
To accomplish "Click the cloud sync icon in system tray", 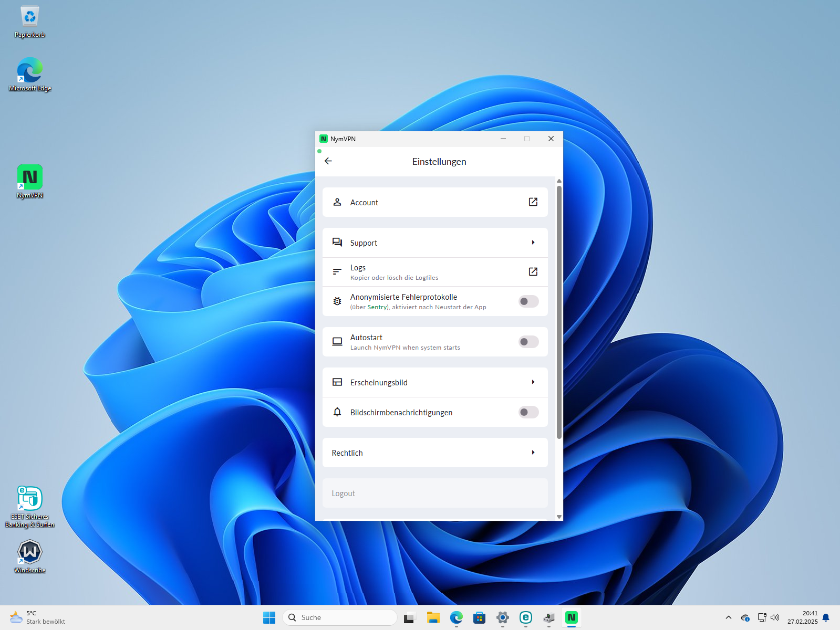I will tap(745, 617).
